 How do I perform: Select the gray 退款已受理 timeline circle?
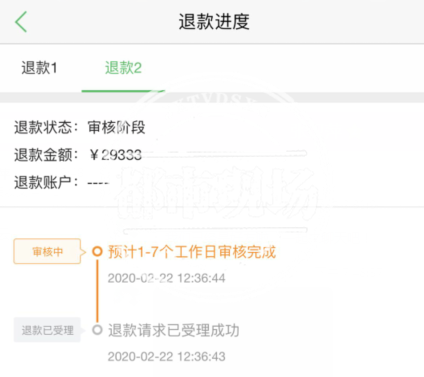[x=97, y=330]
